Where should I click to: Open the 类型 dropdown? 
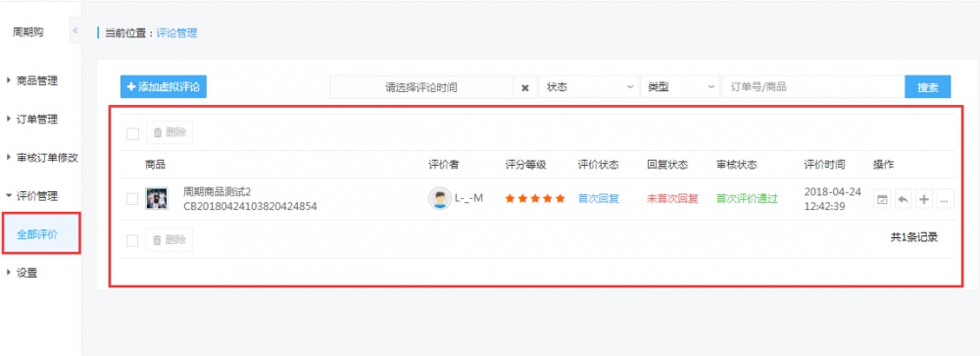[x=680, y=87]
